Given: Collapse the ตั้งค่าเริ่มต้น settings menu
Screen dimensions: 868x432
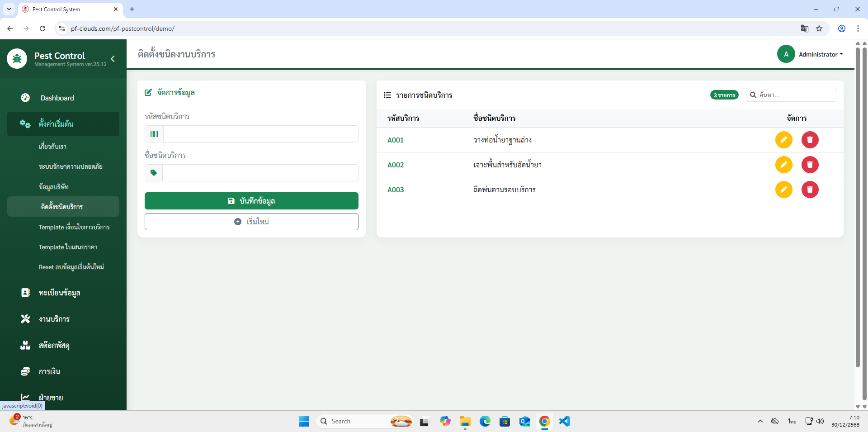Looking at the screenshot, I should pyautogui.click(x=63, y=124).
